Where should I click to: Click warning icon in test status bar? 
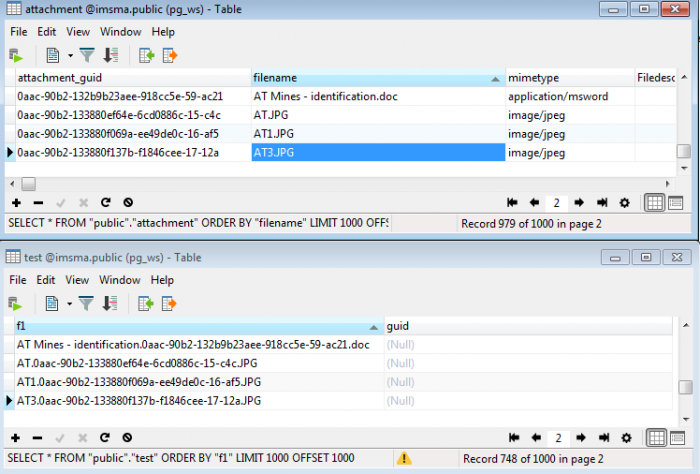pyautogui.click(x=405, y=458)
